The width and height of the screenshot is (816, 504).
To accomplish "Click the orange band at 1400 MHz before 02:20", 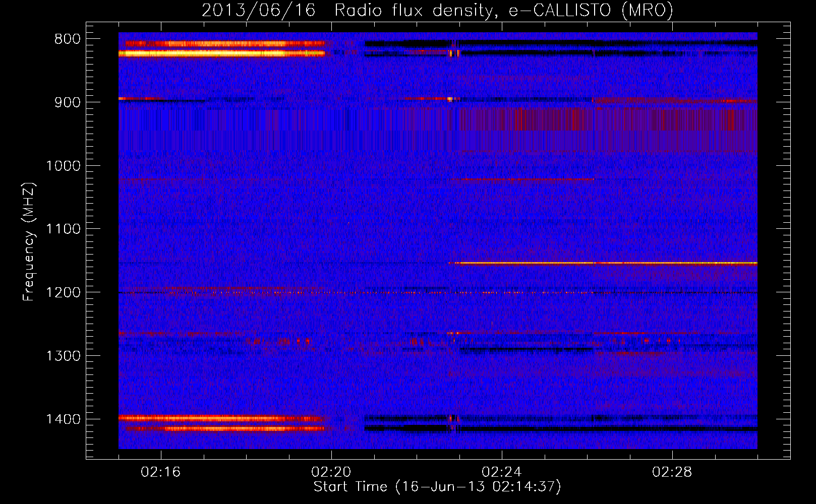I will 222,418.
